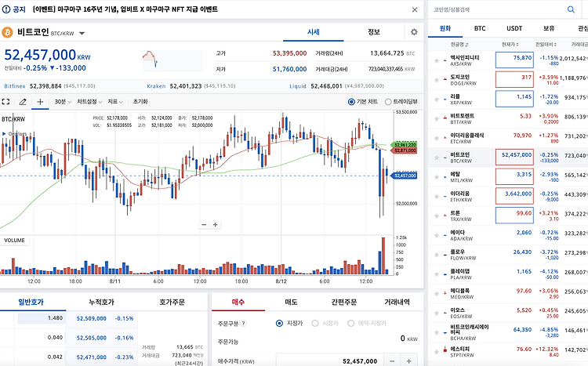Click the 매수가격 input field
The image size is (588, 366).
point(329,361)
